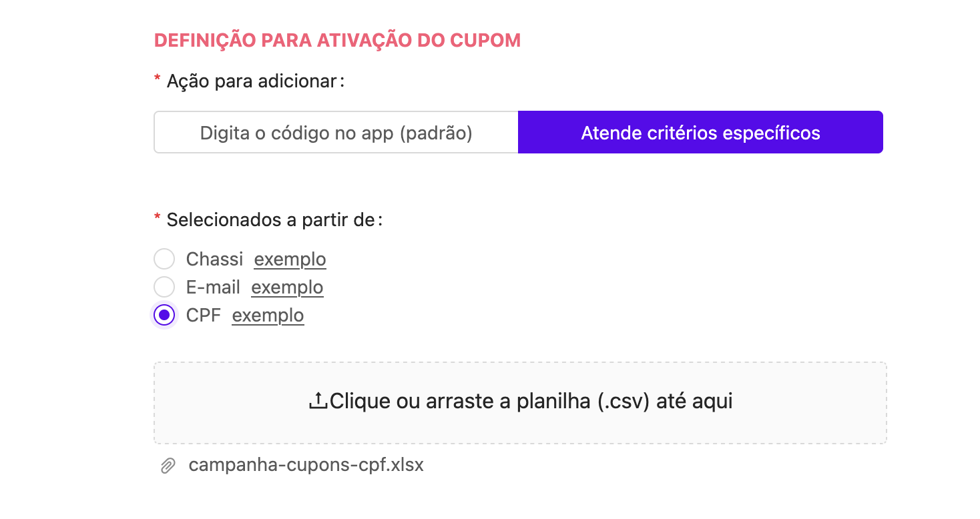Choose the "Atende critérios específicos" option
The image size is (980, 519).
pos(700,132)
